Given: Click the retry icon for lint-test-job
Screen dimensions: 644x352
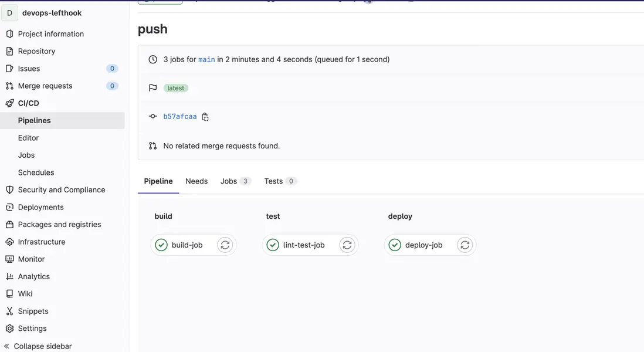Looking at the screenshot, I should 347,245.
